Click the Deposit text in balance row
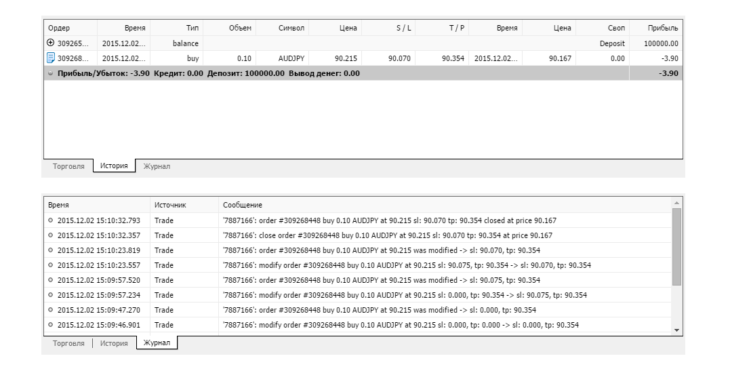Screen dimensions: 730x371 [612, 43]
